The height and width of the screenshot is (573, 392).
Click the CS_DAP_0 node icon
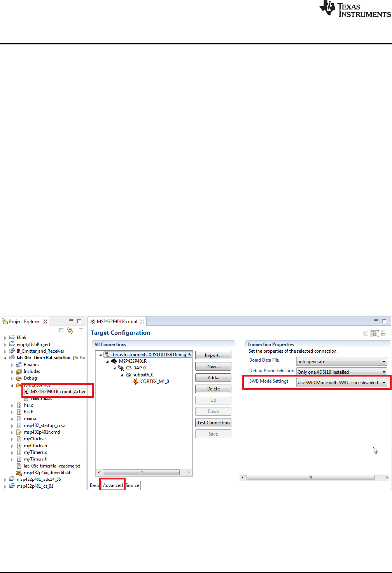pyautogui.click(x=121, y=368)
